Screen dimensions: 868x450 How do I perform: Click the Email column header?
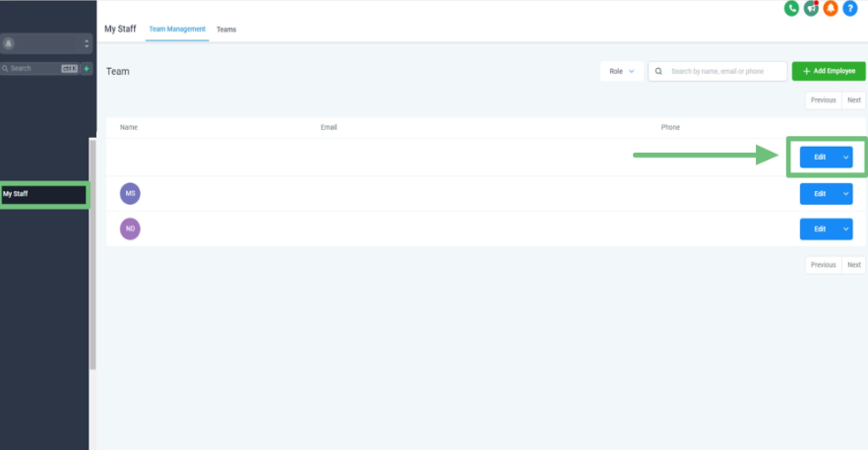click(329, 127)
